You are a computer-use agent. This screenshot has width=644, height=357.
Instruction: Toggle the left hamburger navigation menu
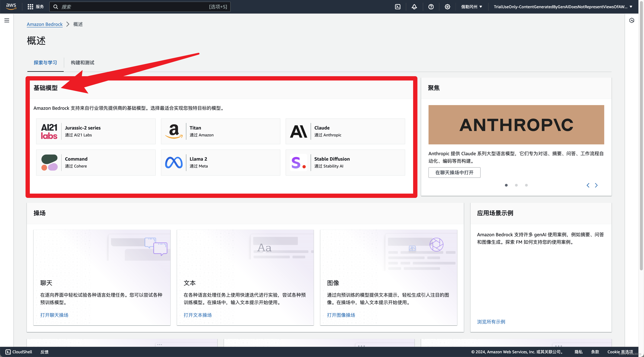tap(7, 20)
